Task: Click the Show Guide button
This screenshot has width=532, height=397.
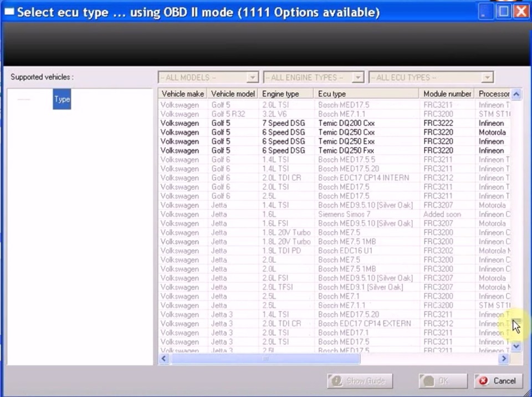Action: coord(360,381)
